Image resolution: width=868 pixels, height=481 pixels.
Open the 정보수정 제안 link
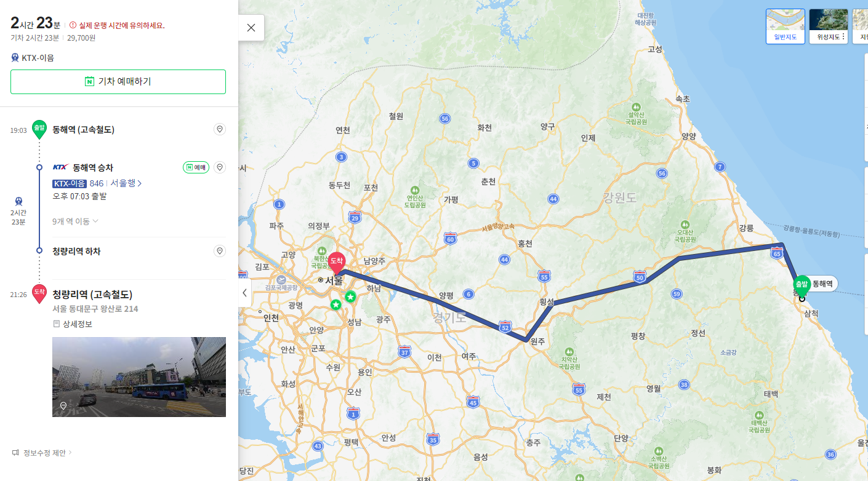click(x=42, y=453)
